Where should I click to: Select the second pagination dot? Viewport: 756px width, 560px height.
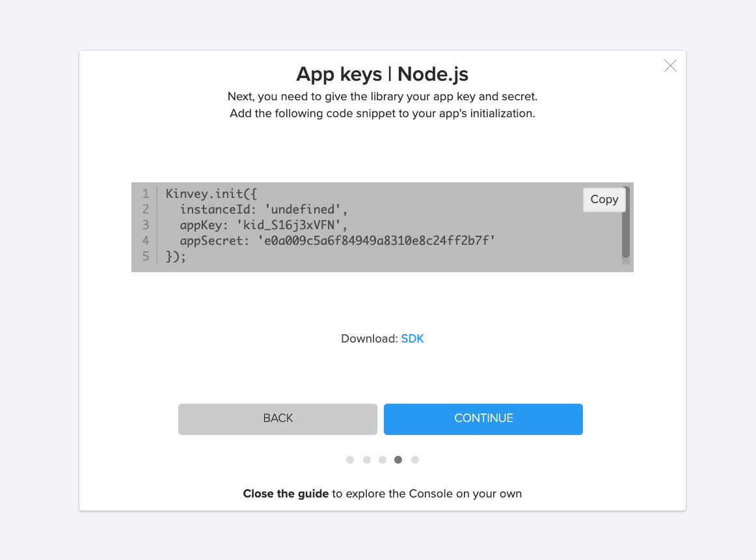[x=367, y=460]
